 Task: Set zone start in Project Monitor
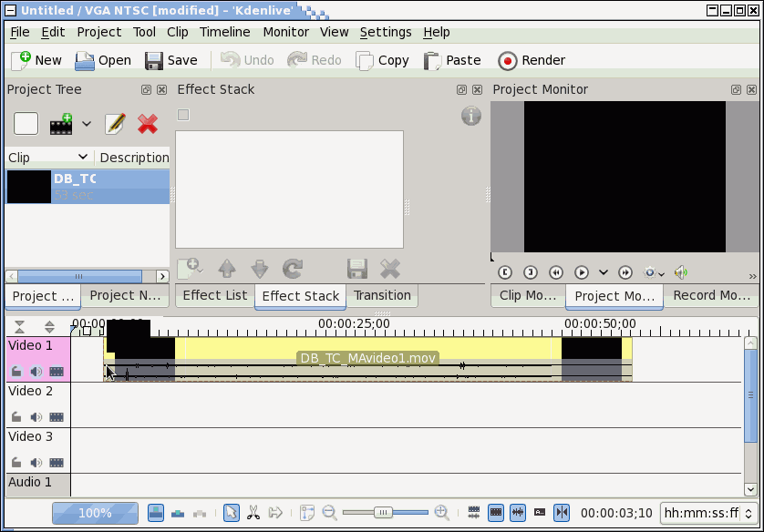(x=505, y=272)
